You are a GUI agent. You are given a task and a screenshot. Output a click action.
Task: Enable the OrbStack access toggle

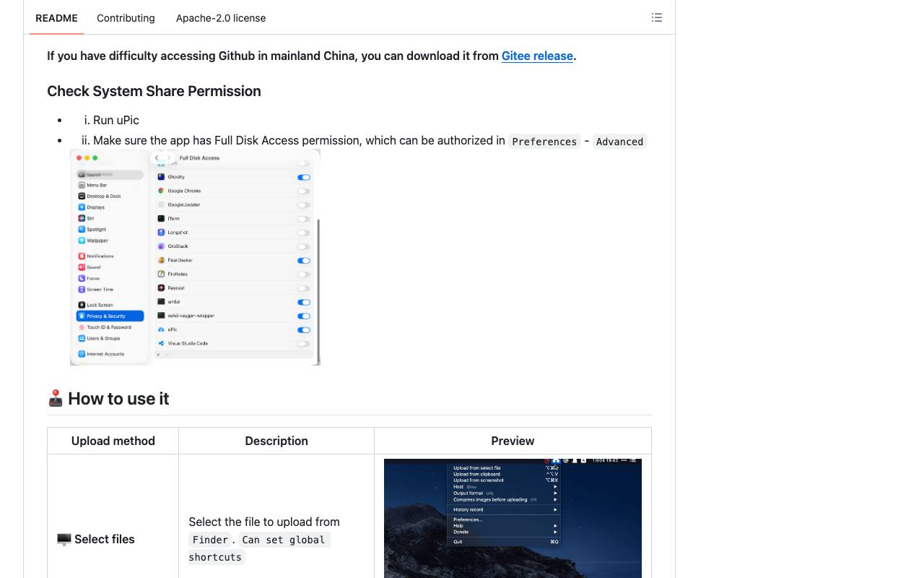304,246
